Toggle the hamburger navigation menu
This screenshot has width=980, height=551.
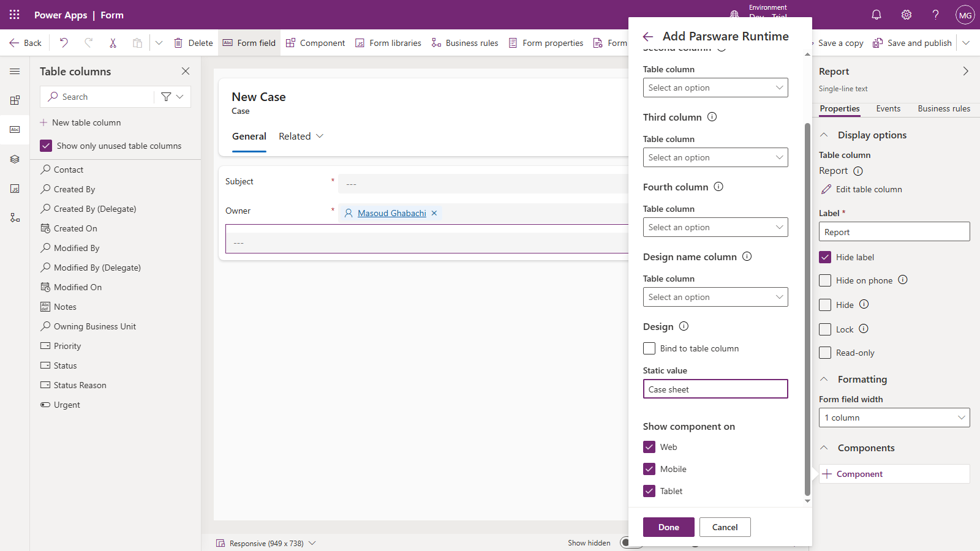point(15,71)
